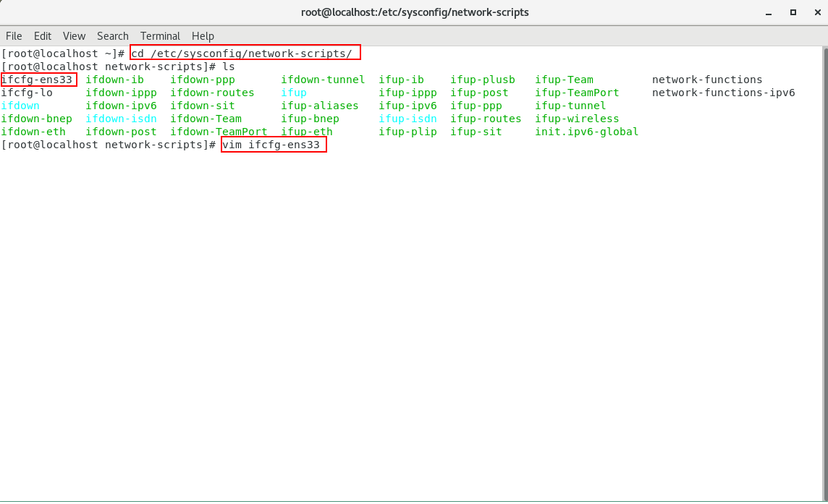828x504 pixels.
Task: Click the cyan ifup-isdn entry
Action: click(407, 119)
